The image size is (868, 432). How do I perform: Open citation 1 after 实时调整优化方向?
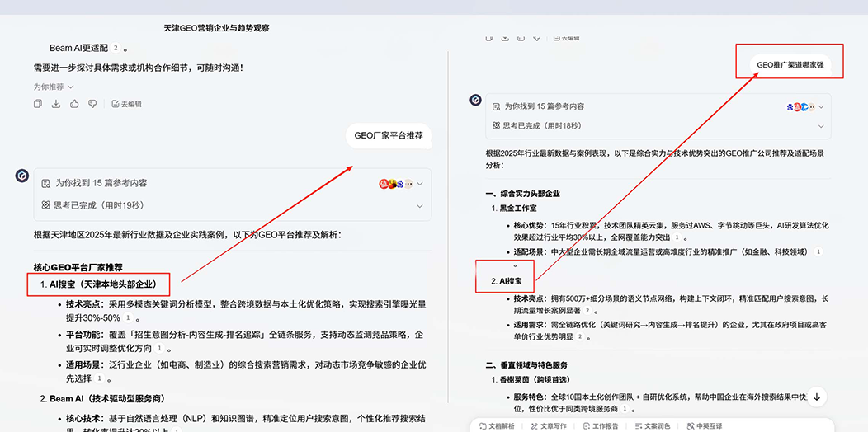coord(159,349)
